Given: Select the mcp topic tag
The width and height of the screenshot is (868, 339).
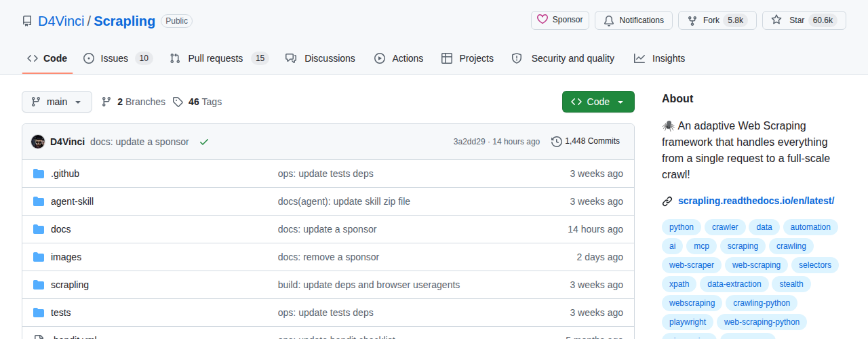Looking at the screenshot, I should point(701,246).
